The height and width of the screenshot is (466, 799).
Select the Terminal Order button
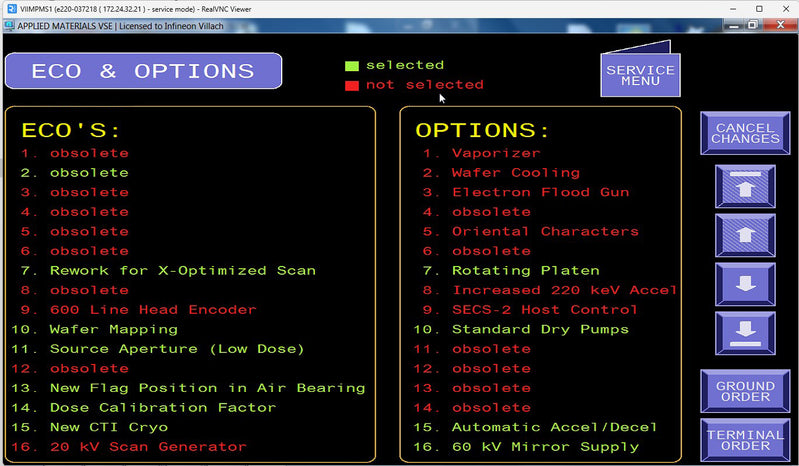(x=745, y=440)
